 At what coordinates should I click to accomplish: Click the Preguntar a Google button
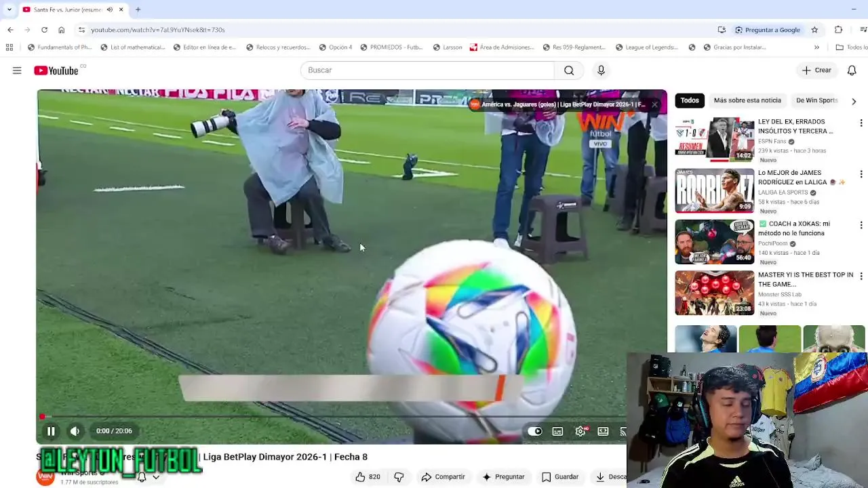coord(768,30)
